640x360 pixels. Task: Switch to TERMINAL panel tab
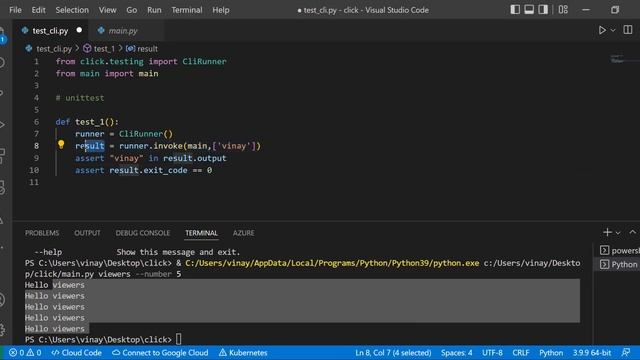click(x=201, y=233)
